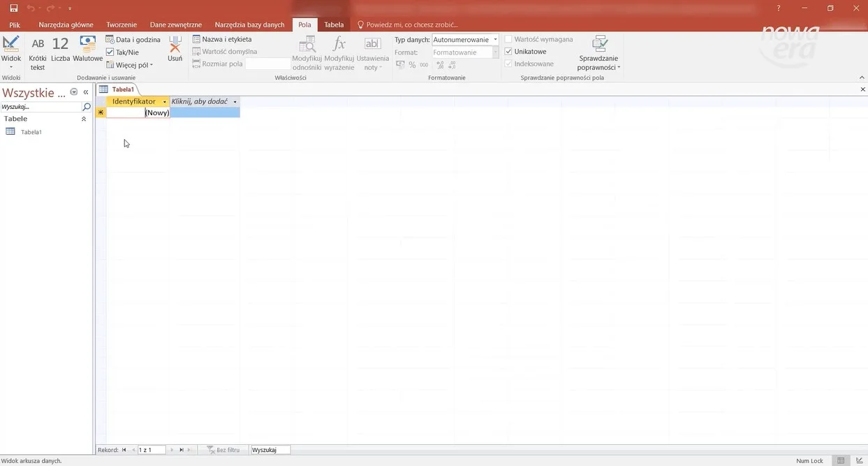This screenshot has height=466, width=868.
Task: Go to the new record navigation icon
Action: pyautogui.click(x=189, y=450)
